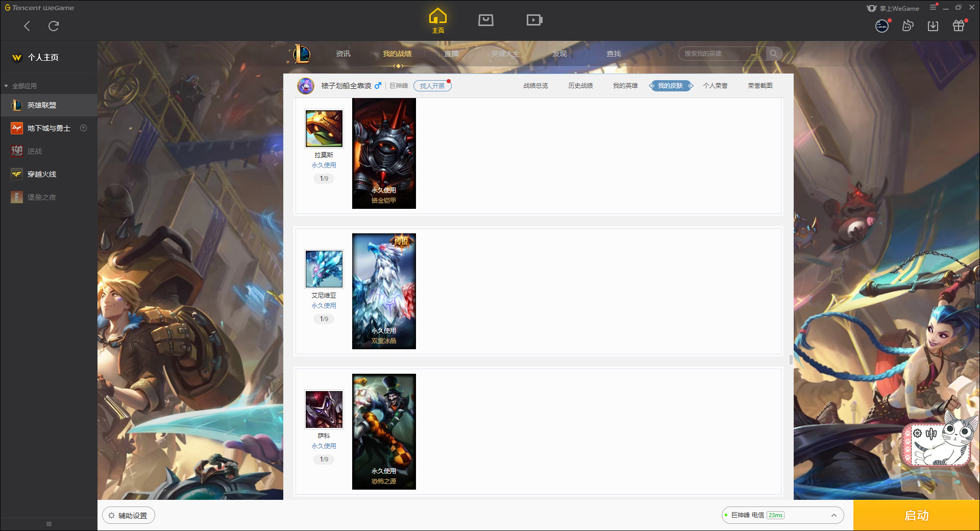
Task: Collapse the 全部应用 section
Action: pyautogui.click(x=20, y=86)
